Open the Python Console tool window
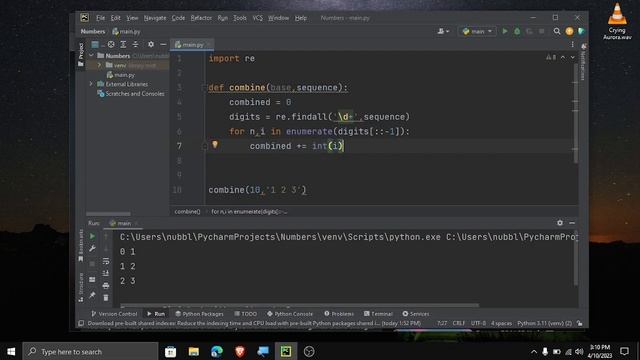Screen dimensions: 640x360 pyautogui.click(x=290, y=314)
